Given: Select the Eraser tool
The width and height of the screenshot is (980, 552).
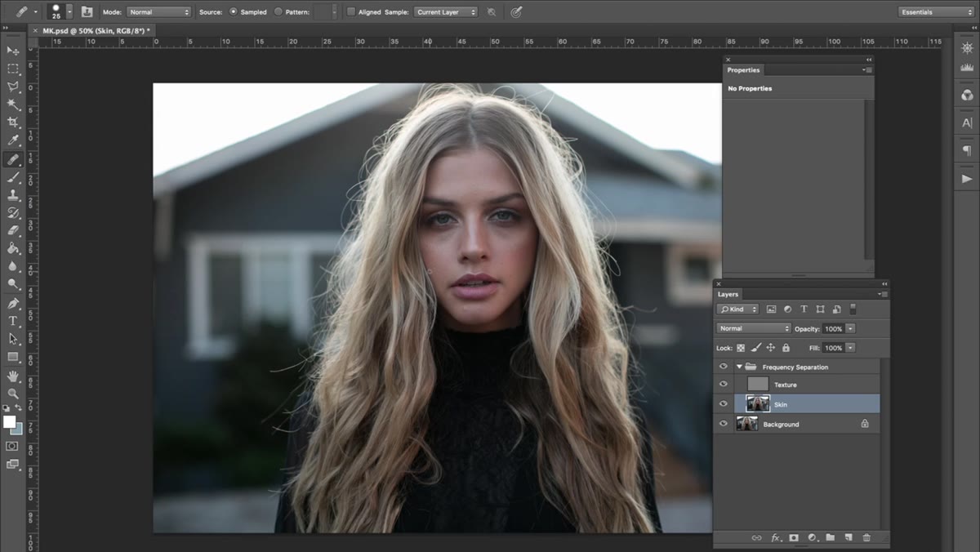Looking at the screenshot, I should pyautogui.click(x=13, y=230).
